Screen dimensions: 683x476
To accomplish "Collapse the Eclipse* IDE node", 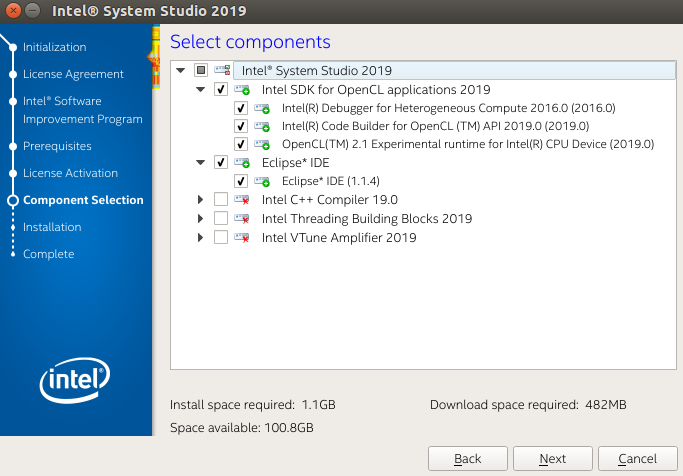I will tap(200, 163).
